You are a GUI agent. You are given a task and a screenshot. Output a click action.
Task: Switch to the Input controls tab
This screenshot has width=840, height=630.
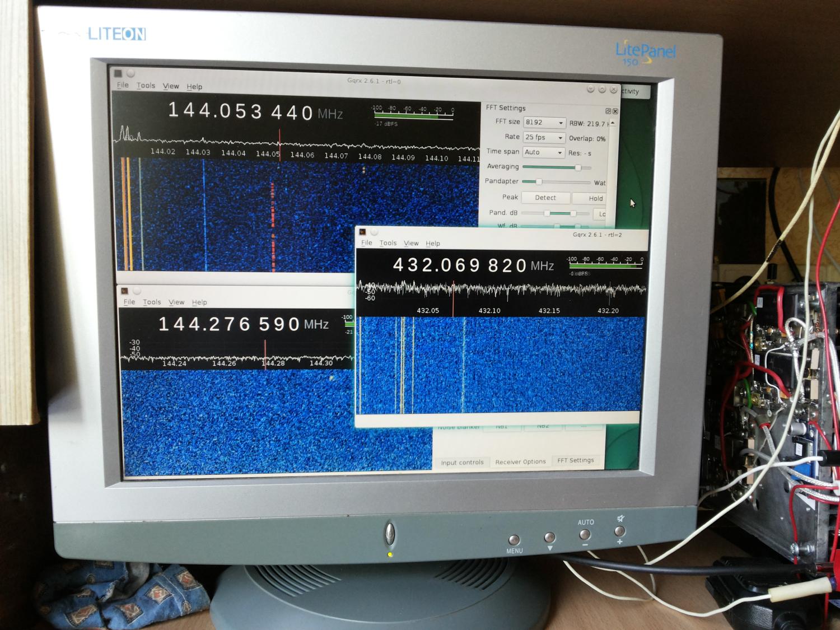click(x=462, y=463)
